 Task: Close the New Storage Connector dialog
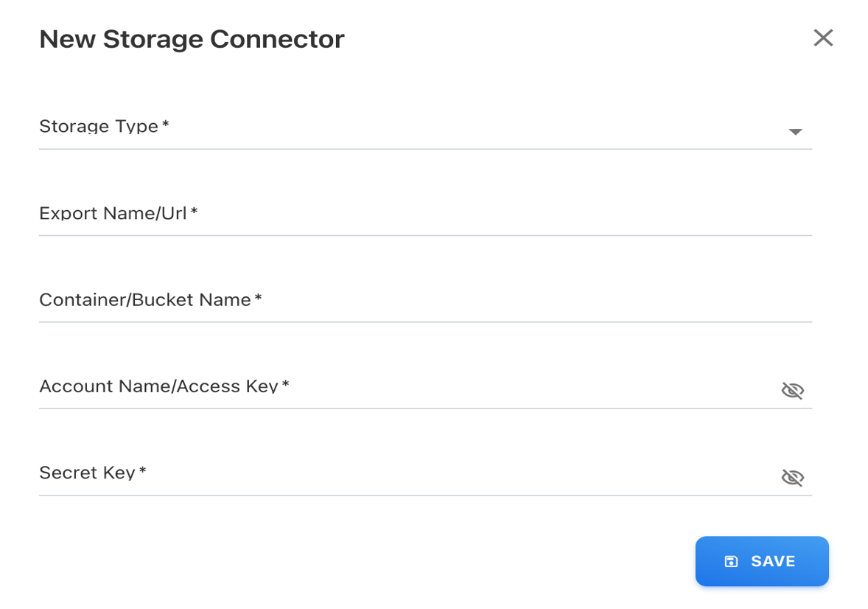[x=823, y=38]
